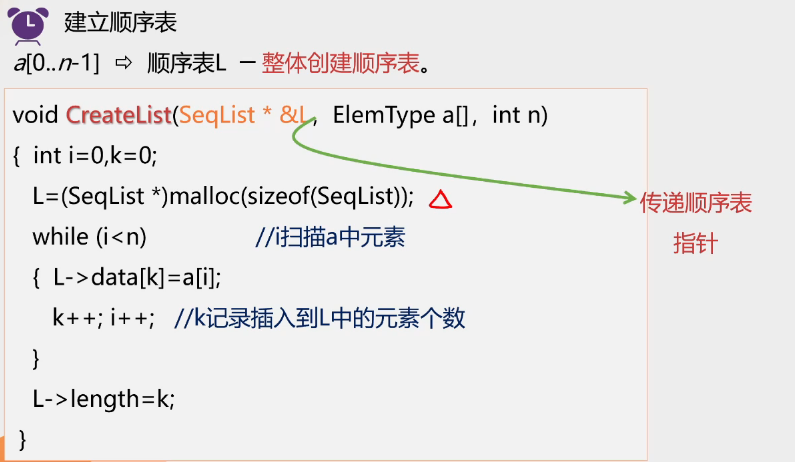This screenshot has width=795, height=462.
Task: Click the L->data[k]=a[i]; statement
Action: [x=137, y=278]
